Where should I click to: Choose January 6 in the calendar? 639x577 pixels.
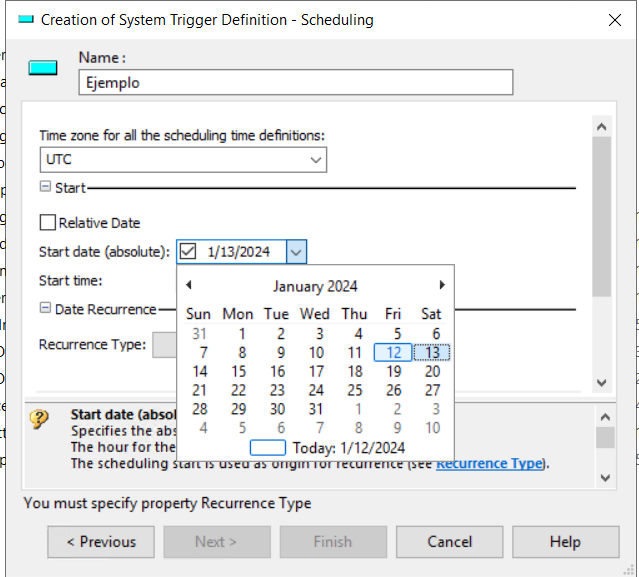tap(436, 334)
